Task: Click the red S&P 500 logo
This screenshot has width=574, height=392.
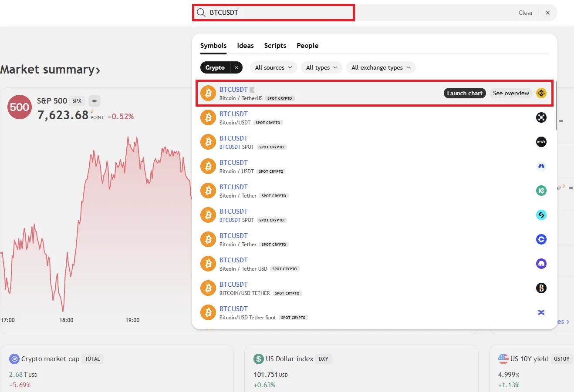Action: tap(20, 107)
